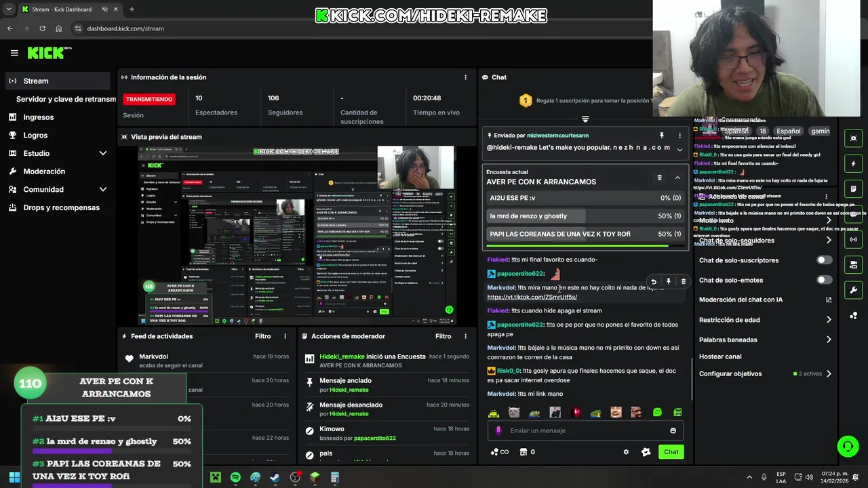Image resolution: width=868 pixels, height=488 pixels.
Task: Pin Markvdol's hovered tiktok message
Action: pyautogui.click(x=668, y=281)
